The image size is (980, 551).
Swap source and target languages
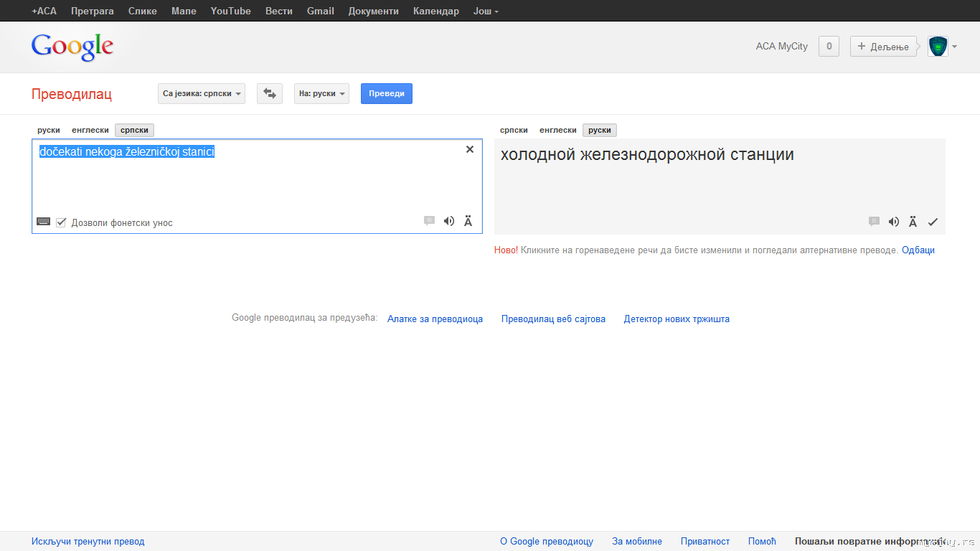click(x=270, y=93)
